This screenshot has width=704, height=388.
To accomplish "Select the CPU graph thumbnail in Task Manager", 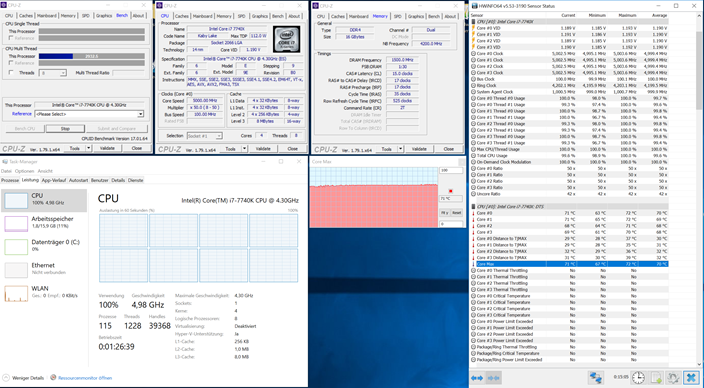I will pos(16,200).
